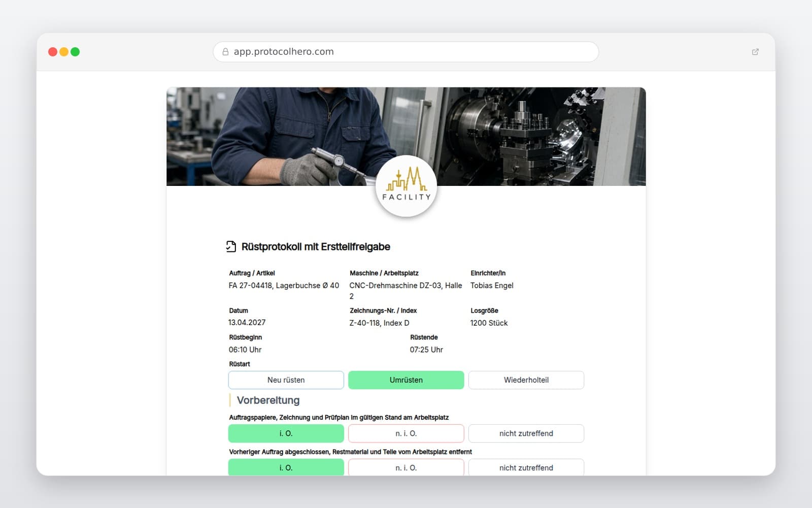Click the value CNC-Drehmaschine DZ-03, Halle 2
Image resolution: width=812 pixels, height=508 pixels.
pos(405,291)
